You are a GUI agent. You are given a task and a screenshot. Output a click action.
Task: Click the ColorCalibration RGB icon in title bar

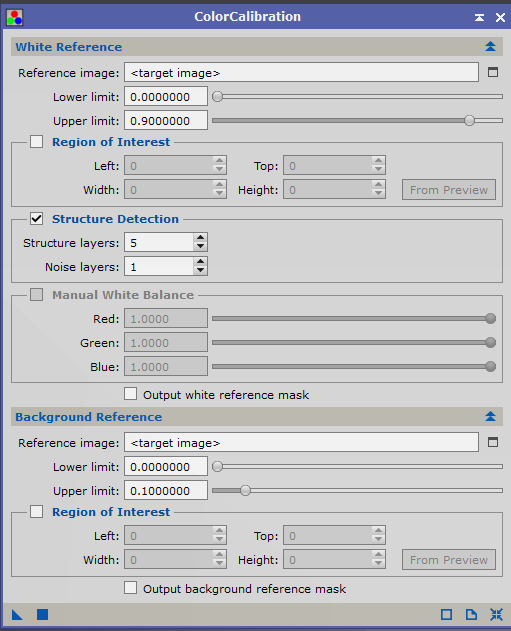(15, 17)
